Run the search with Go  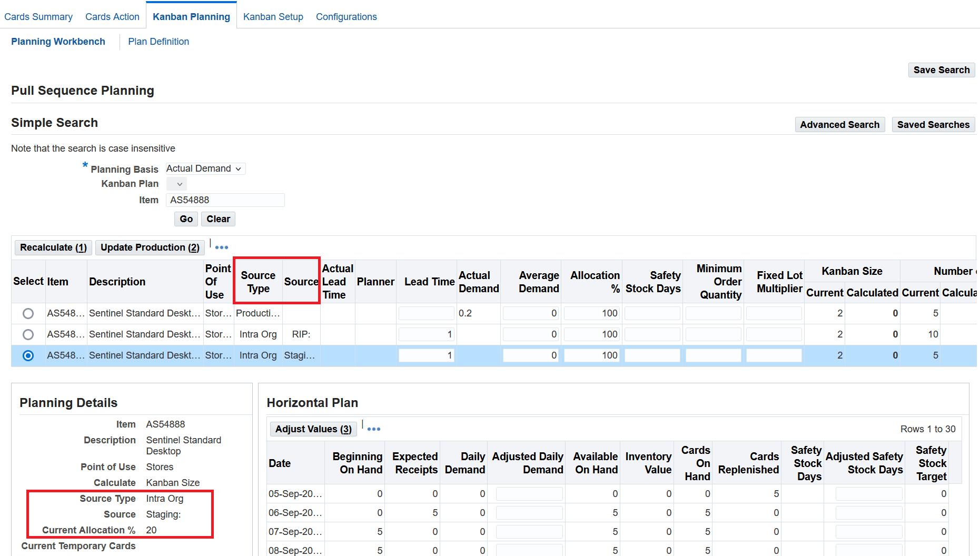(186, 219)
